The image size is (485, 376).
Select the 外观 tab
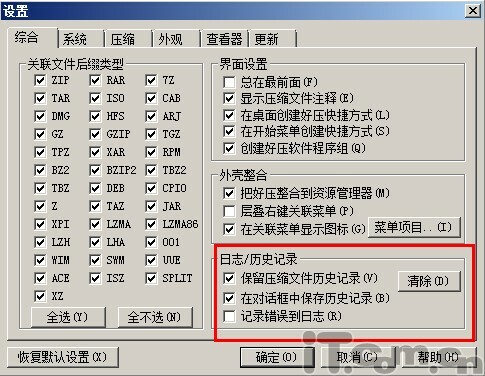coord(176,39)
